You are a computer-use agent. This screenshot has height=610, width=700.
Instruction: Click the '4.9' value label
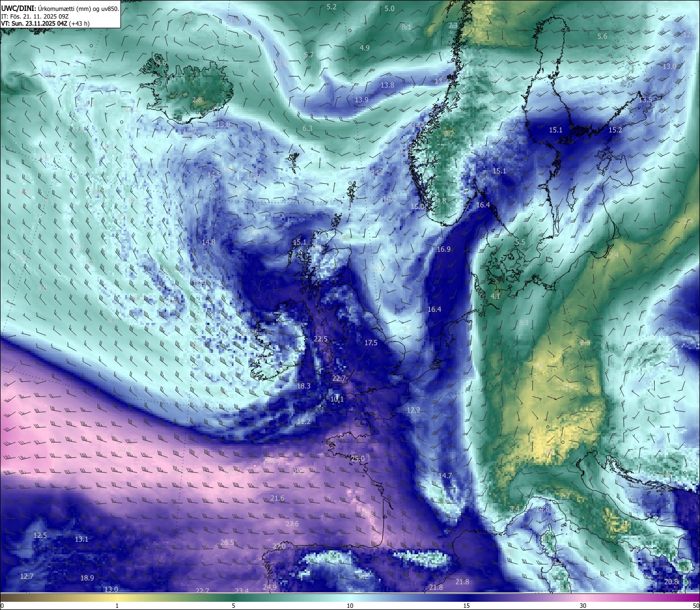[364, 48]
